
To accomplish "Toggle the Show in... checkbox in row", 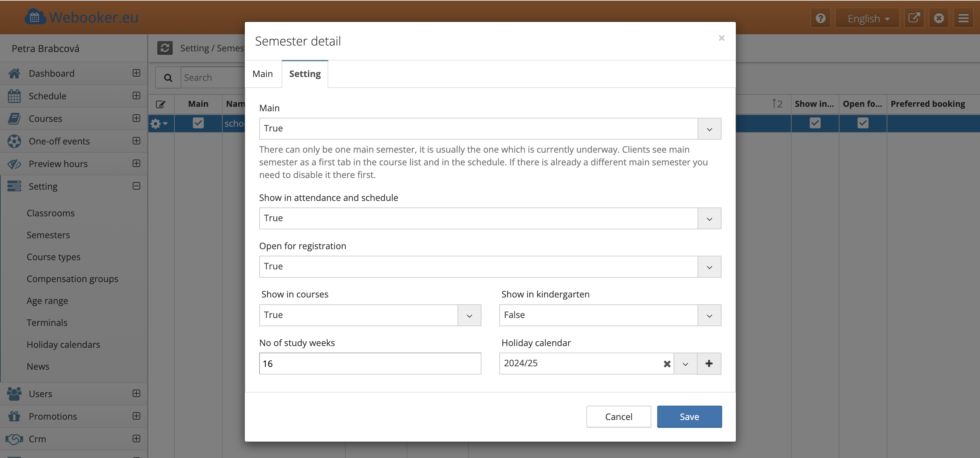I will (815, 123).
